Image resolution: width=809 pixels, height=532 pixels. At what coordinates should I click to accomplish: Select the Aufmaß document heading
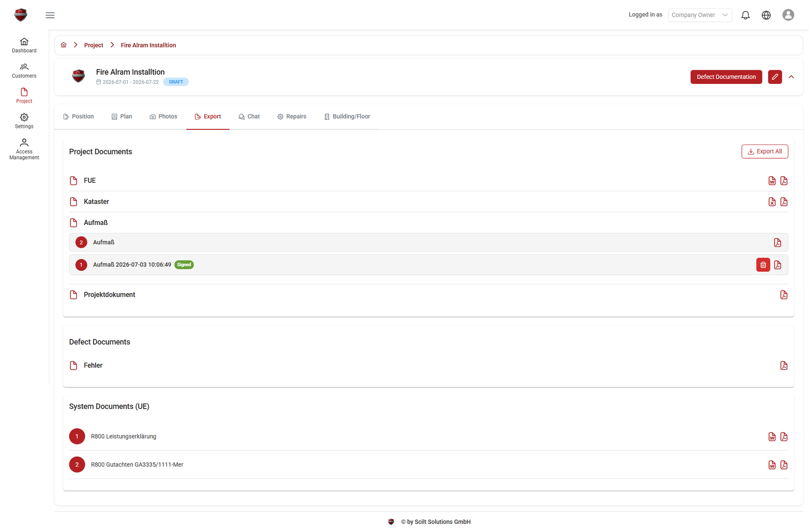coord(96,223)
